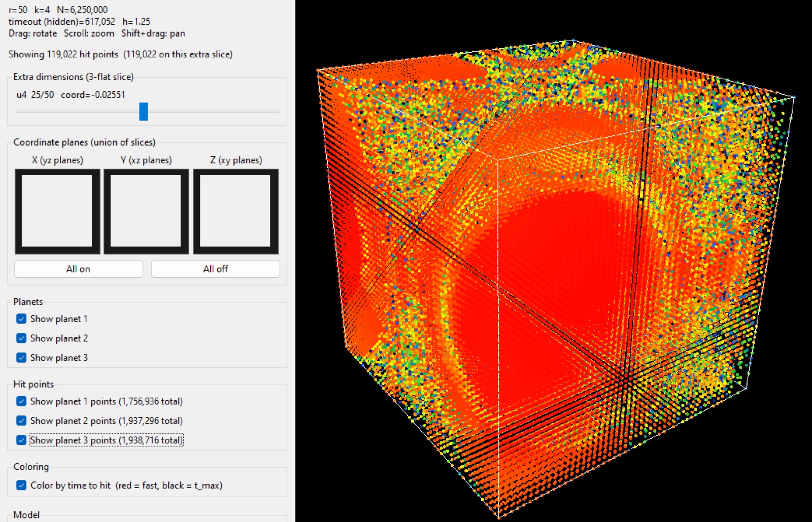
Task: Click the Z (xy planes) selector box
Action: point(236,212)
